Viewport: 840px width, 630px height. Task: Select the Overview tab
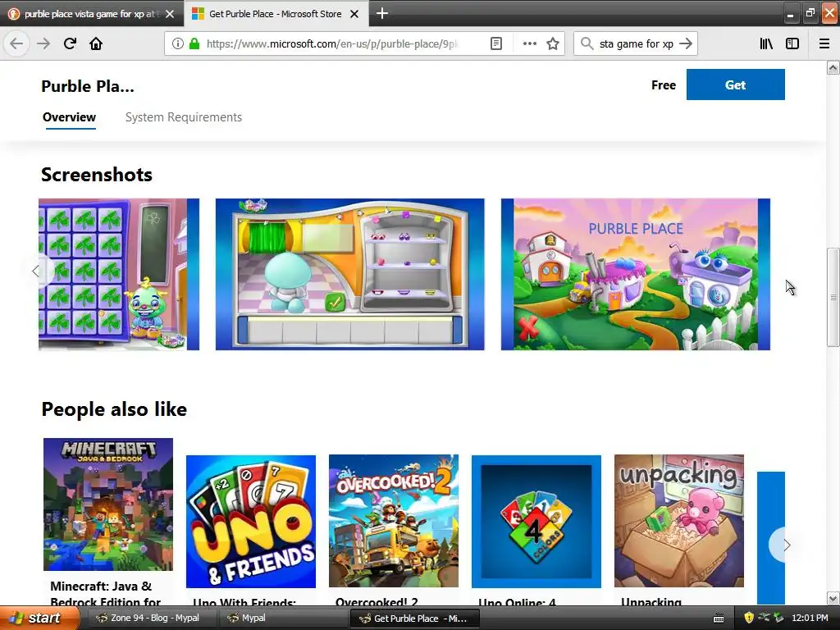point(69,116)
